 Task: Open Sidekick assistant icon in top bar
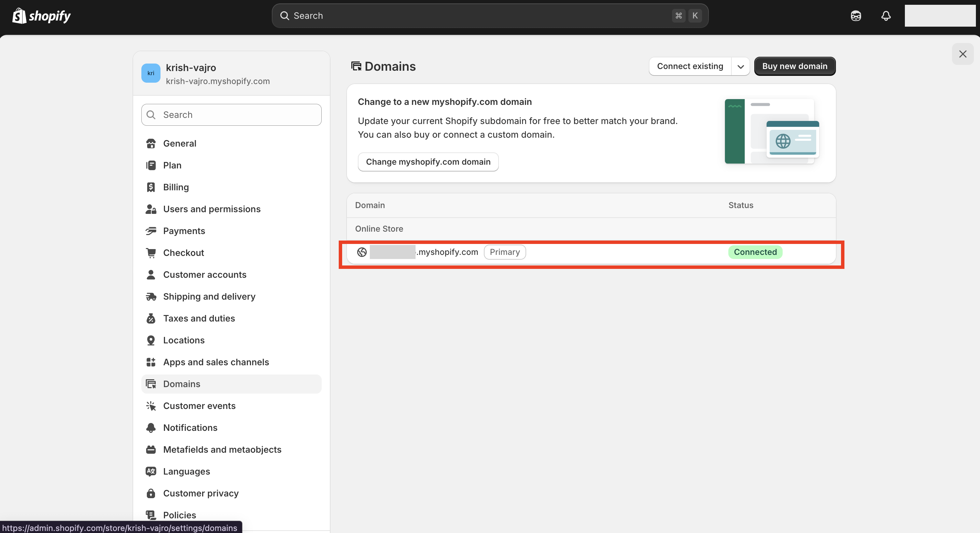coord(856,16)
